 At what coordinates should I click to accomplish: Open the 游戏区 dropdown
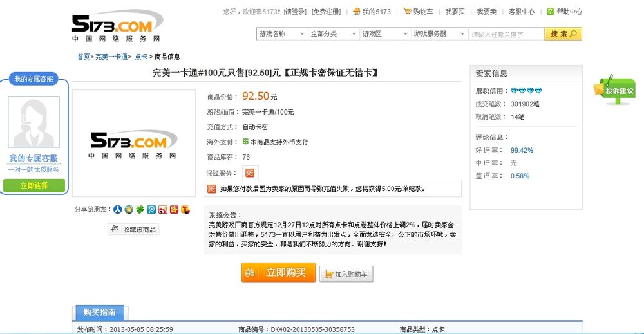point(385,33)
